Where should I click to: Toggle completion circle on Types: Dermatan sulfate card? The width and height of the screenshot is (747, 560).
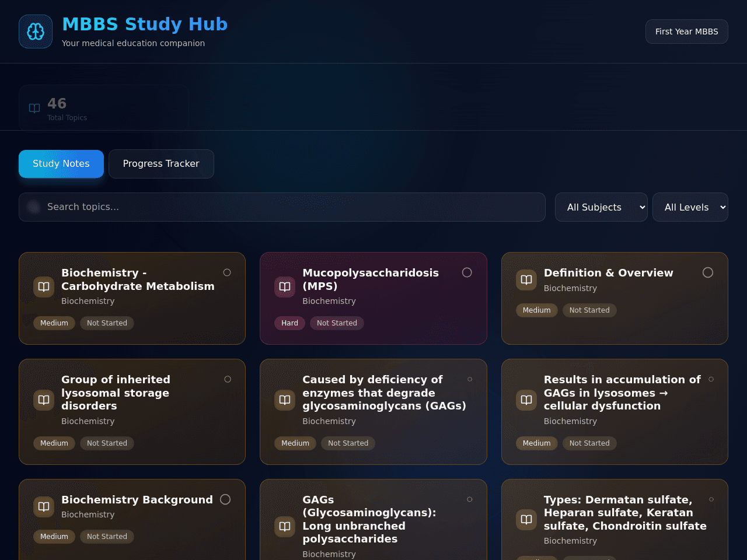(x=711, y=499)
